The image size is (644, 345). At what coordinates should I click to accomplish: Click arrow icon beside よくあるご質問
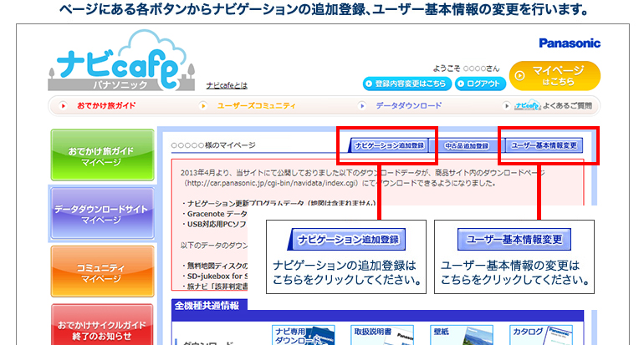(506, 106)
